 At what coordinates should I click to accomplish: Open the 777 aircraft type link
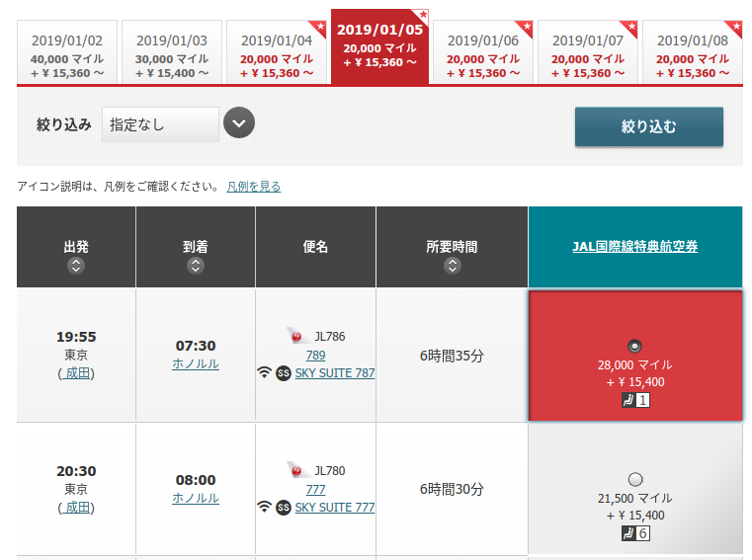(315, 490)
